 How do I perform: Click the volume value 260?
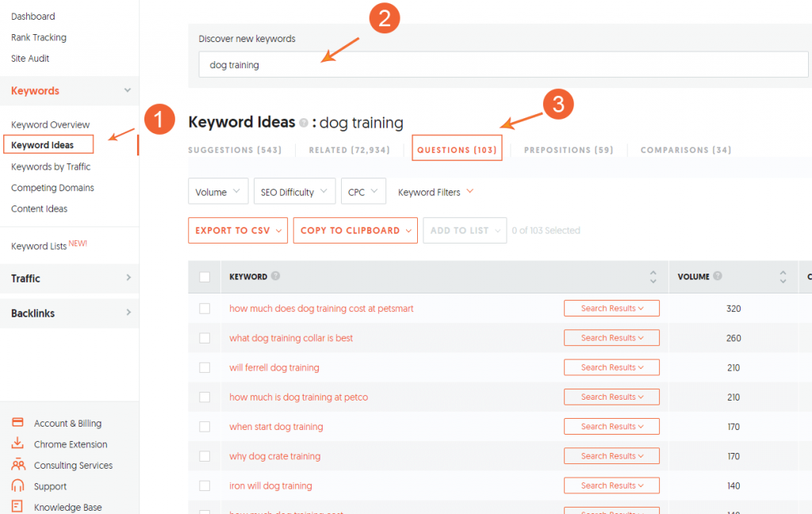pos(733,338)
